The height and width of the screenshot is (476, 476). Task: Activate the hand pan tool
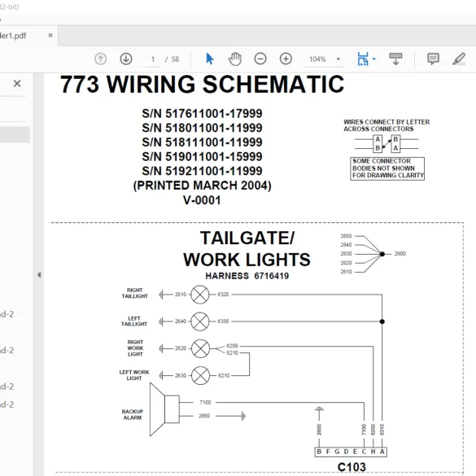pos(235,59)
